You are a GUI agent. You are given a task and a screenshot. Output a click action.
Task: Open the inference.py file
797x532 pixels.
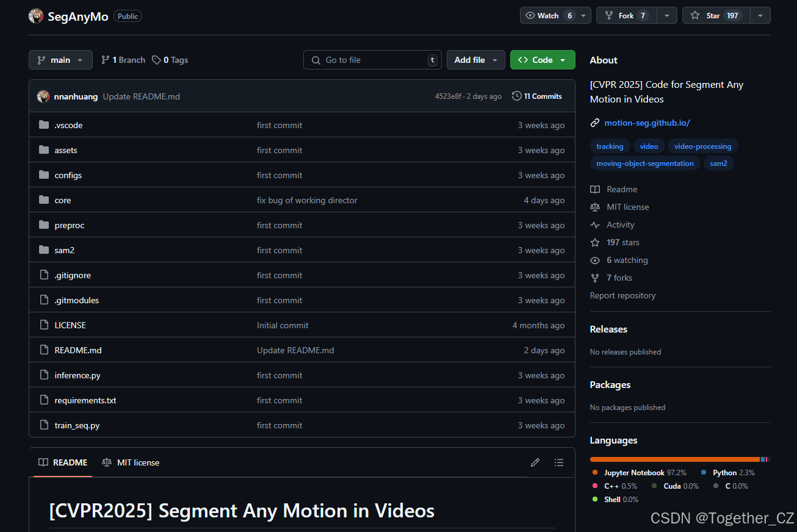[x=78, y=375]
